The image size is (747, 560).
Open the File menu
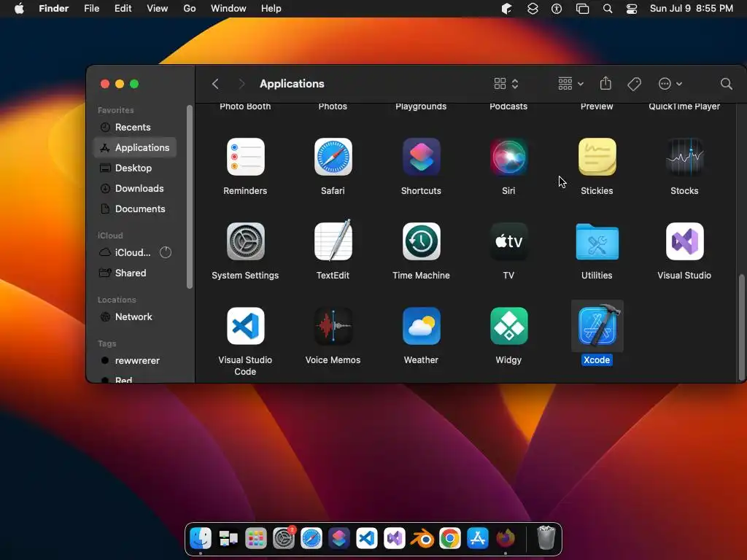(91, 9)
